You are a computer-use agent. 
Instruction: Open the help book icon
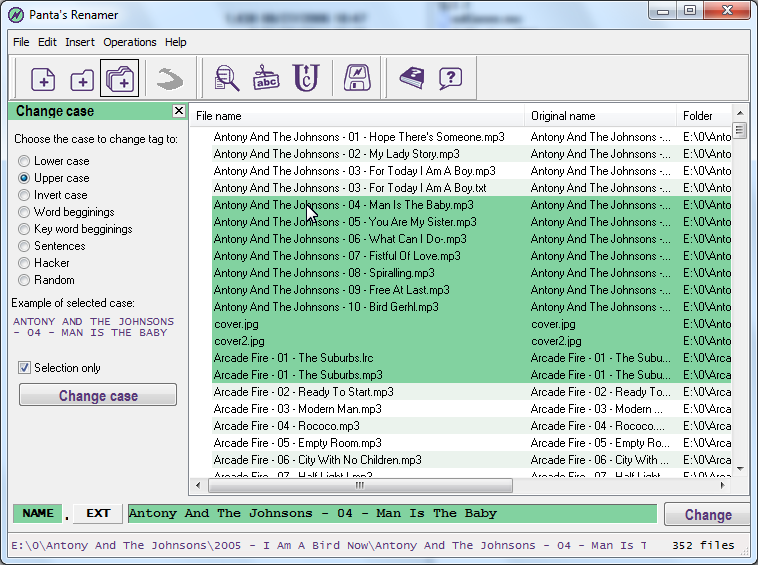411,78
